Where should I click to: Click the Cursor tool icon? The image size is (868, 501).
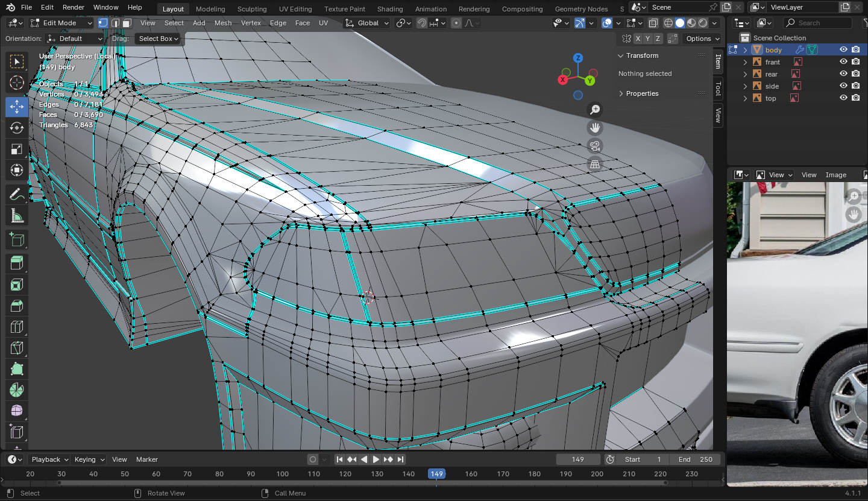[x=17, y=83]
